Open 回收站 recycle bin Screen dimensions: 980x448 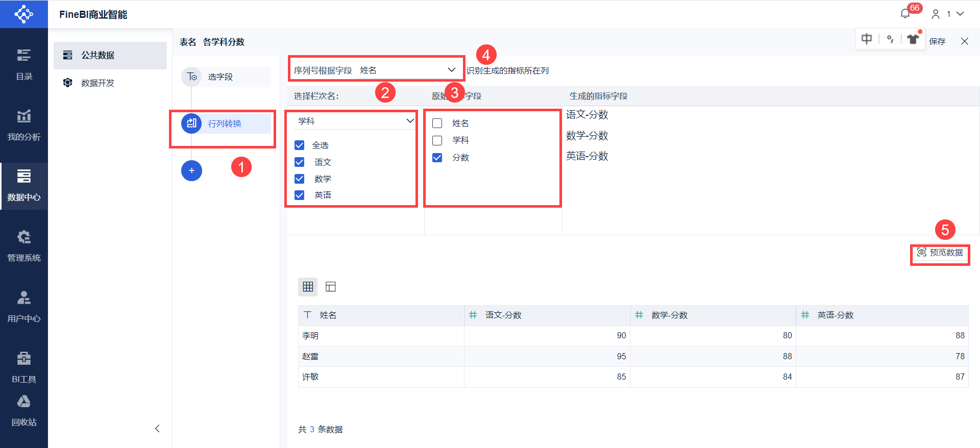(24, 410)
